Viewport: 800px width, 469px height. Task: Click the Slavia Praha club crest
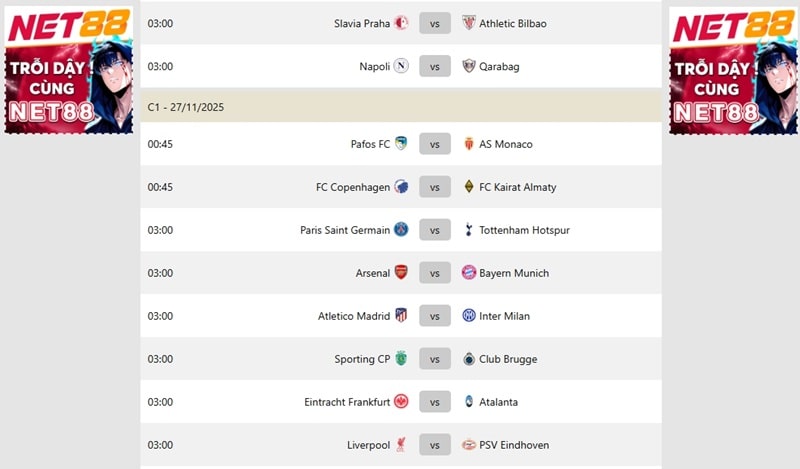point(401,23)
